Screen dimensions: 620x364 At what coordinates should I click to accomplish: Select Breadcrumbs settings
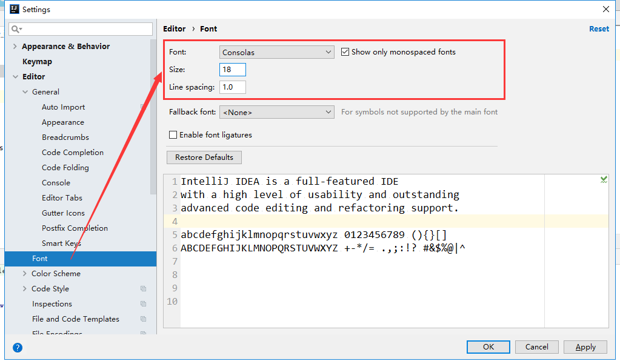(x=65, y=137)
